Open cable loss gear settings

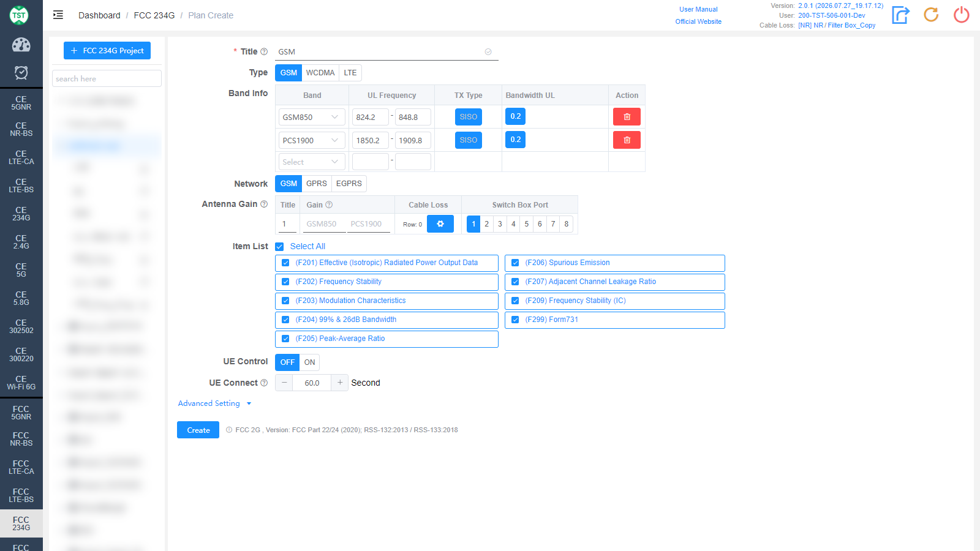[x=440, y=224]
